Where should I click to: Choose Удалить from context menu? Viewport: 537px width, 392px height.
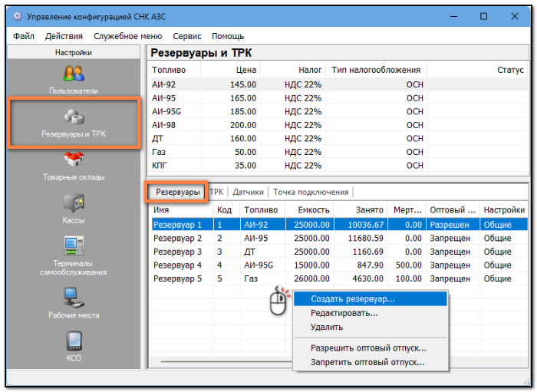click(371, 327)
